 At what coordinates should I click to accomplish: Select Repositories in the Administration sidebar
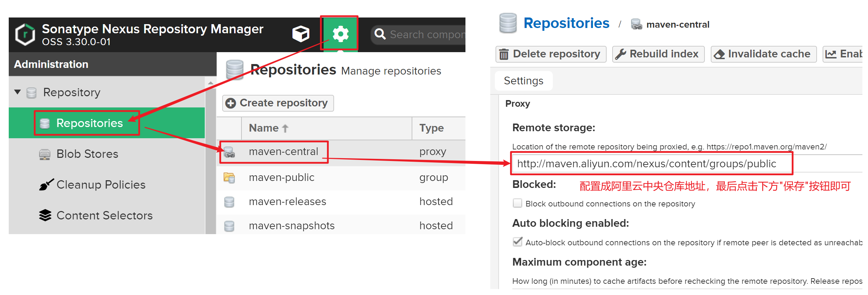[89, 123]
